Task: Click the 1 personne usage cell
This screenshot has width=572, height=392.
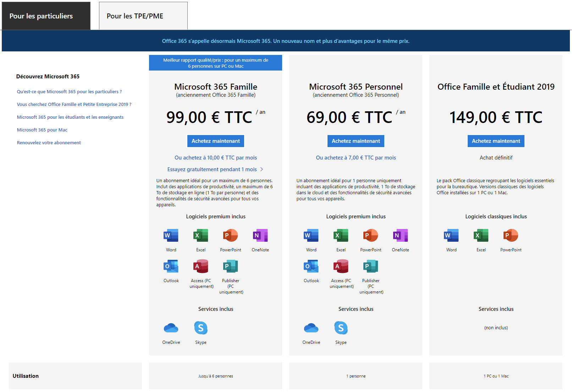Action: pos(356,376)
